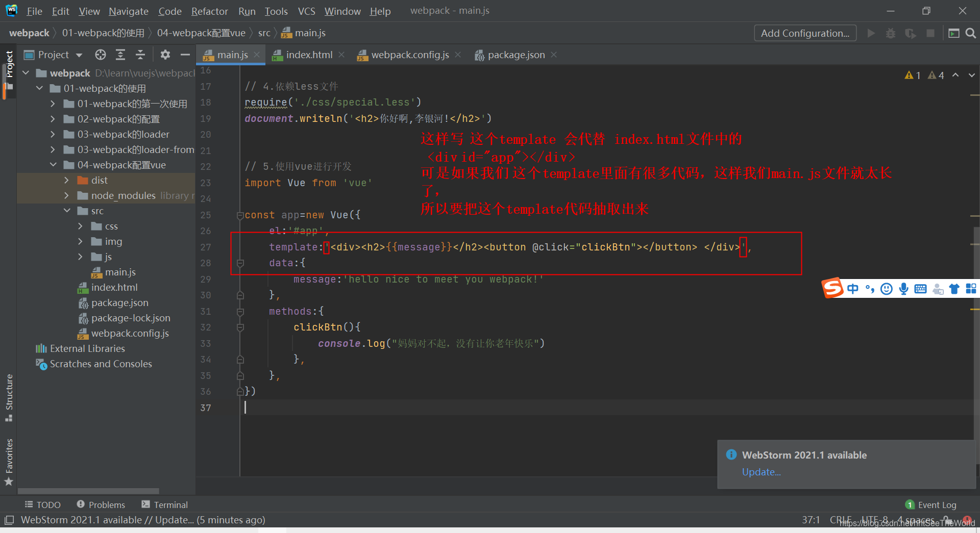980x533 pixels.
Task: Click the Sogou toolbox grid icon
Action: pyautogui.click(x=971, y=289)
